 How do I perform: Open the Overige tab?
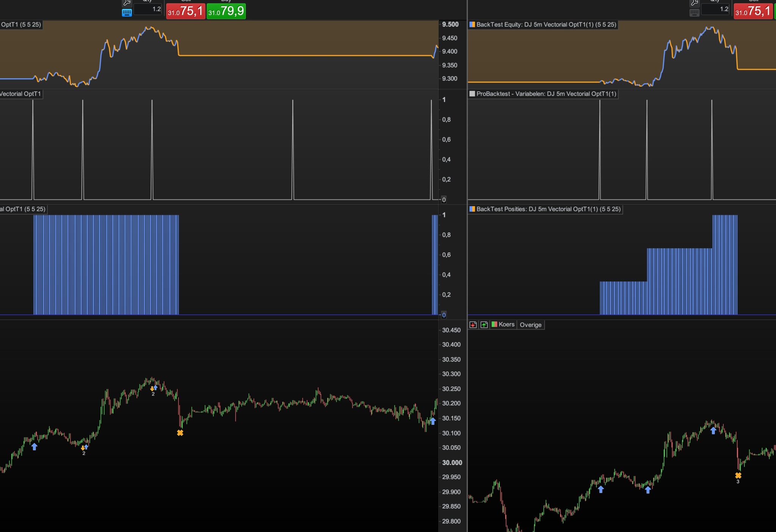click(x=530, y=325)
